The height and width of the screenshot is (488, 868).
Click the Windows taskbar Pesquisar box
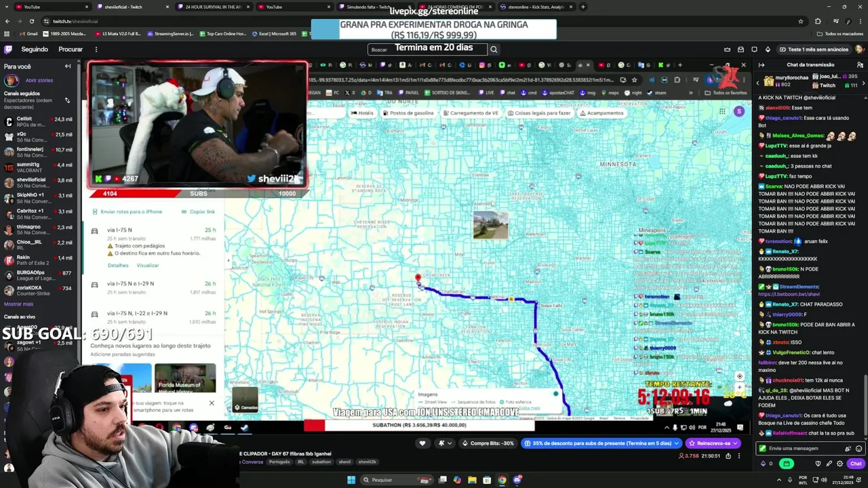point(395,480)
